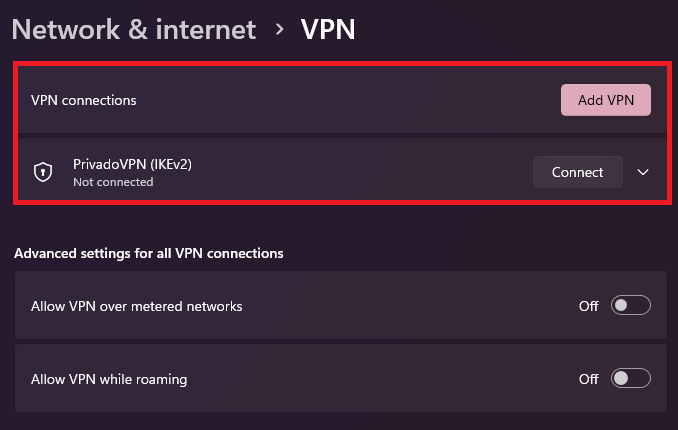The width and height of the screenshot is (678, 430).
Task: Click the Not connected status text
Action: tap(113, 182)
